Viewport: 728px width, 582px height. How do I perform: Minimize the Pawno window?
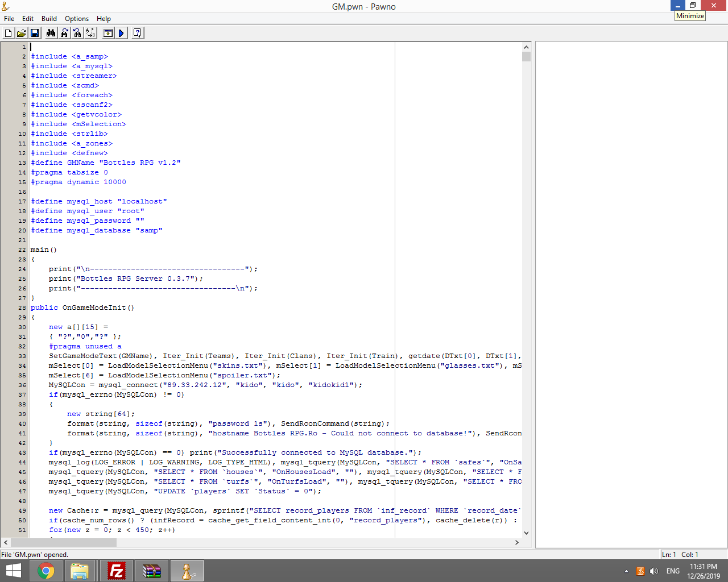678,5
